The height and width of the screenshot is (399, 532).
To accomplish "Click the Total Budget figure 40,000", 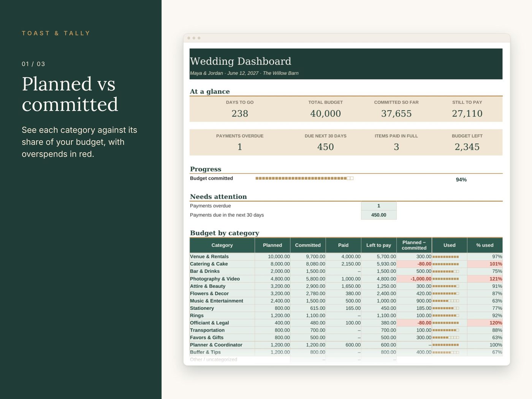I will pyautogui.click(x=326, y=114).
